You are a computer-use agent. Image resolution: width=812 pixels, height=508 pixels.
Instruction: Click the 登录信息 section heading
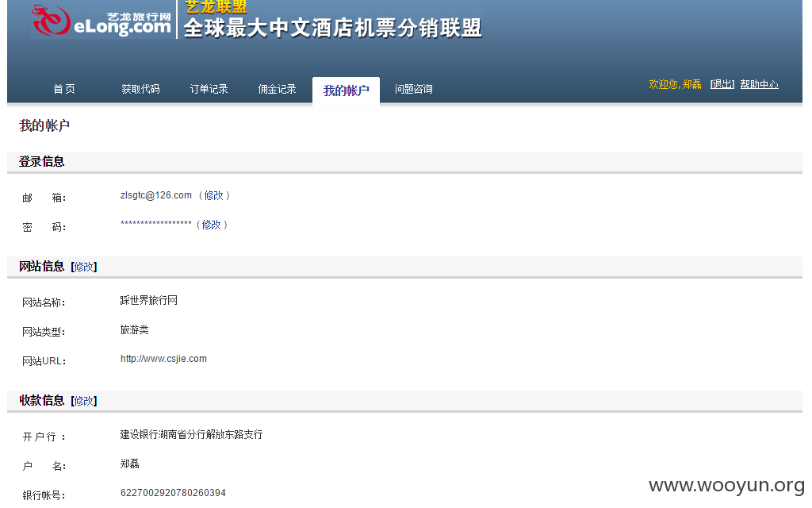pos(41,162)
